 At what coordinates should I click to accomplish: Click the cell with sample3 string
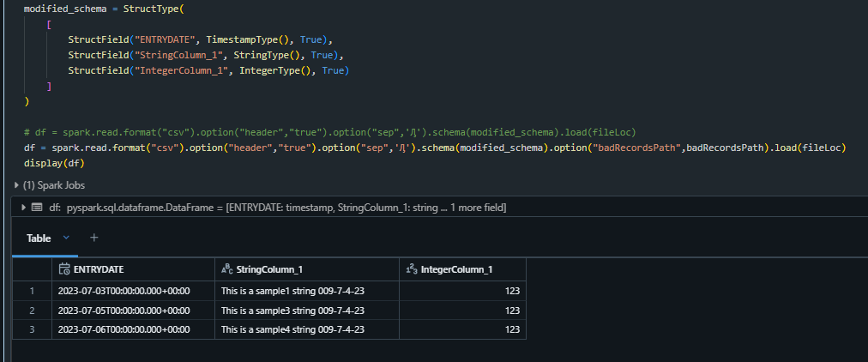click(x=307, y=310)
